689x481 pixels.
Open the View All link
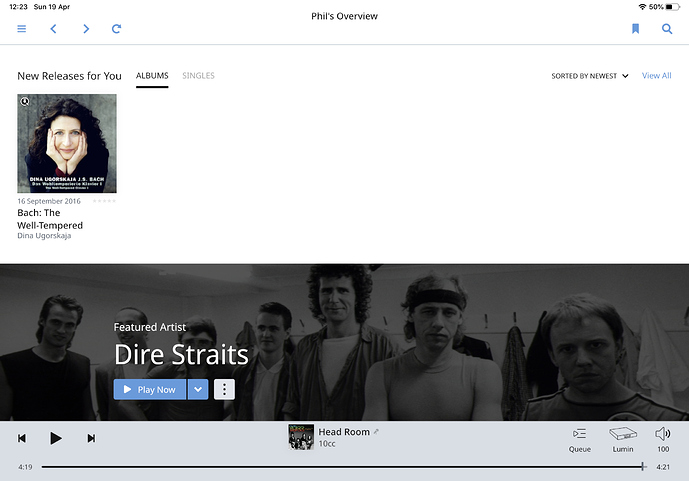tap(656, 76)
